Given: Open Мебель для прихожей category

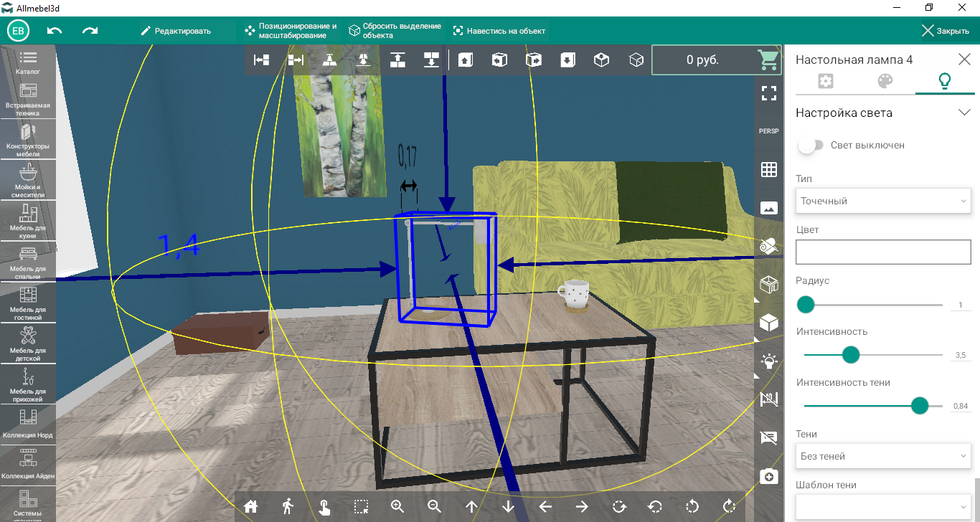Looking at the screenshot, I should 29,385.
